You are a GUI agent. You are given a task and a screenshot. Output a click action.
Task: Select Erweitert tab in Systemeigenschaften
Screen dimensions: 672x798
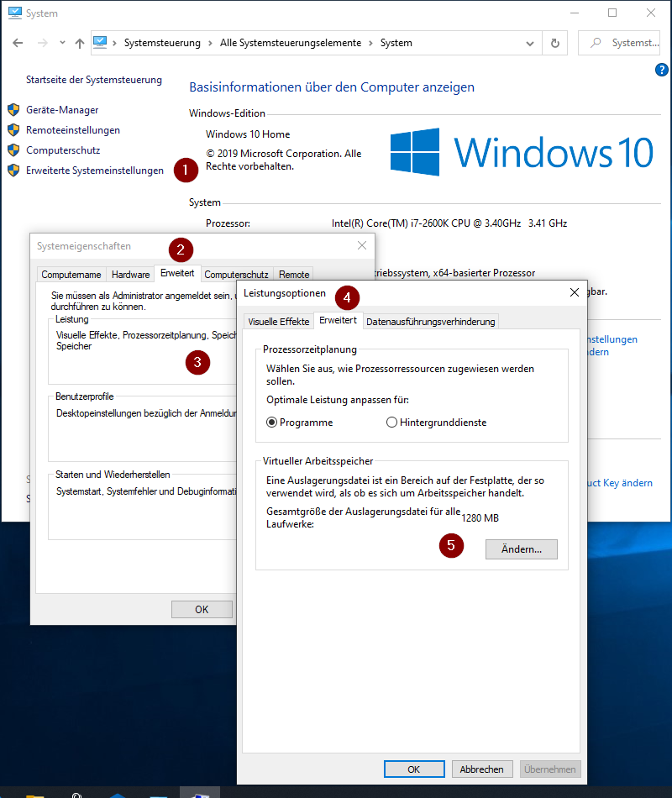click(x=177, y=273)
